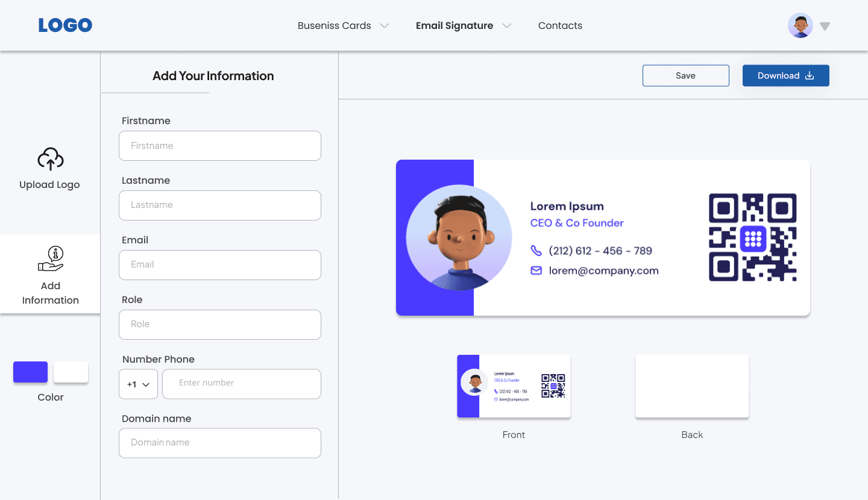Screen dimensions: 868x500
Task: Open the Email Signature menu
Action: coord(454,26)
